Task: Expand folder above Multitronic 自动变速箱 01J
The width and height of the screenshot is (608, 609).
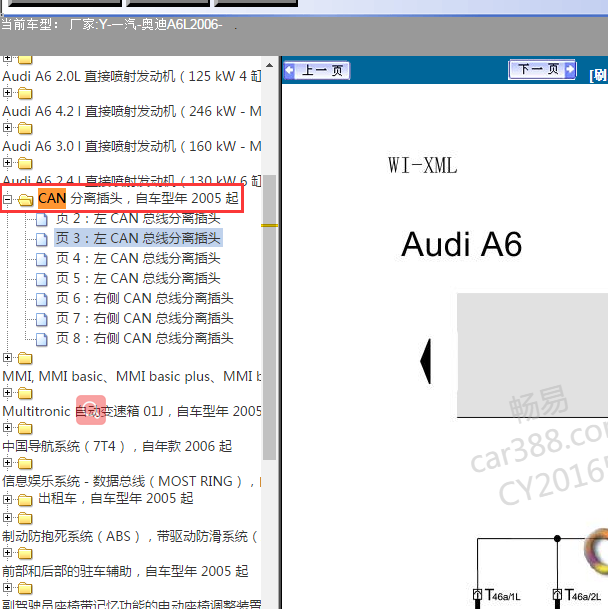Action: coord(7,393)
